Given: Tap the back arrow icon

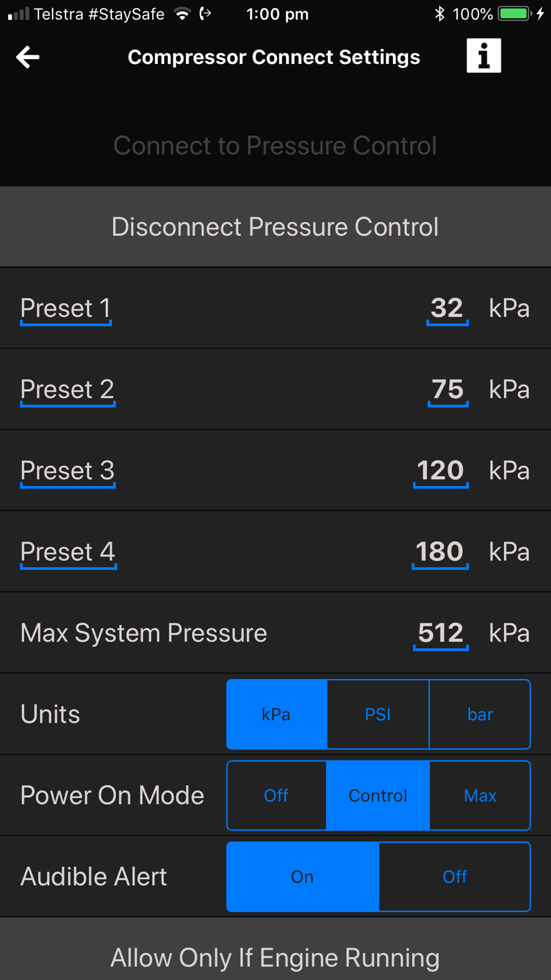Looking at the screenshot, I should pos(28,57).
